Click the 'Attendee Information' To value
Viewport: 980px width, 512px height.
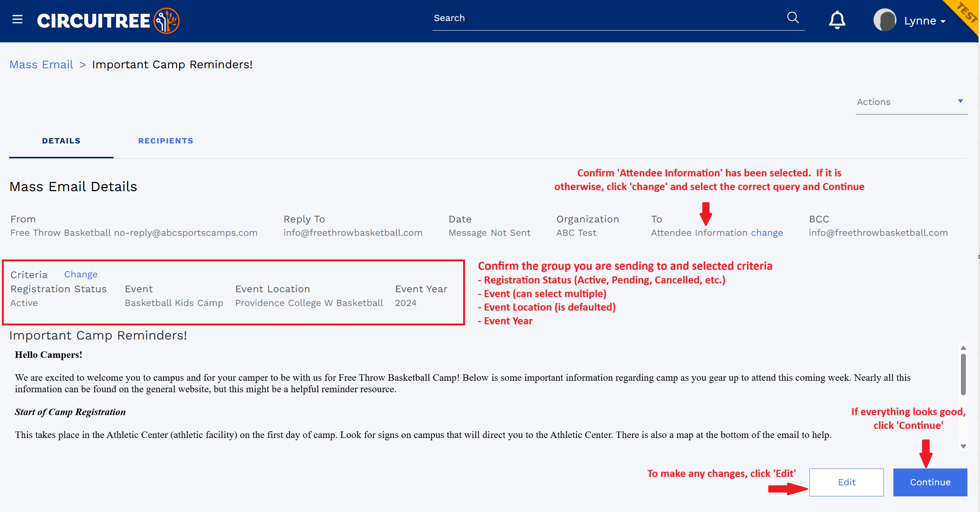point(699,233)
